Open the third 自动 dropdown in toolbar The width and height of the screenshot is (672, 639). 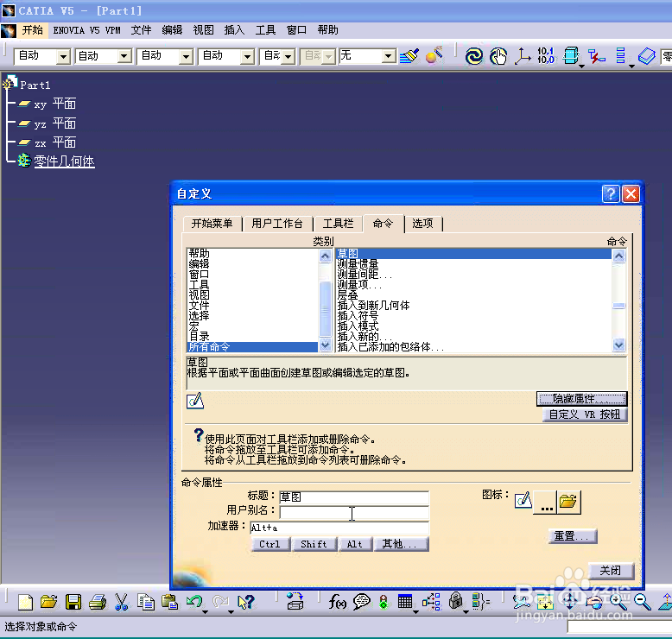click(186, 56)
